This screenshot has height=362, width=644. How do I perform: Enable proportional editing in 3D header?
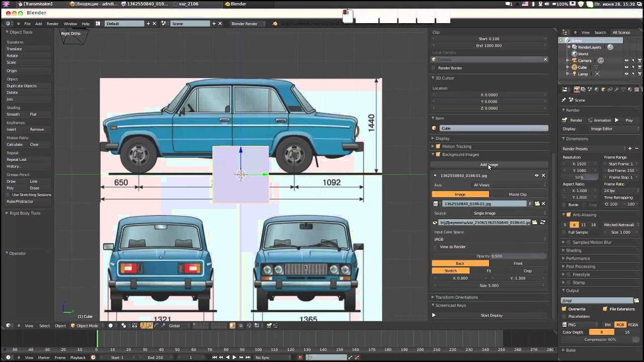click(x=240, y=325)
